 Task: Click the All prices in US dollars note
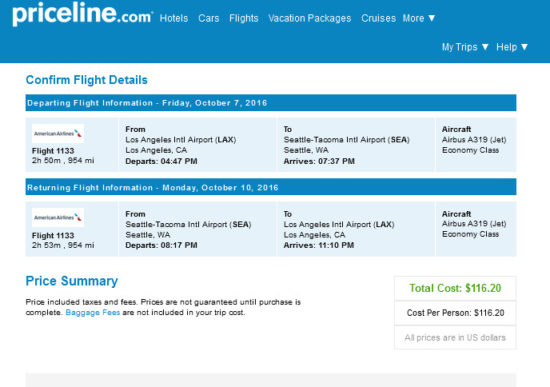pyautogui.click(x=455, y=338)
